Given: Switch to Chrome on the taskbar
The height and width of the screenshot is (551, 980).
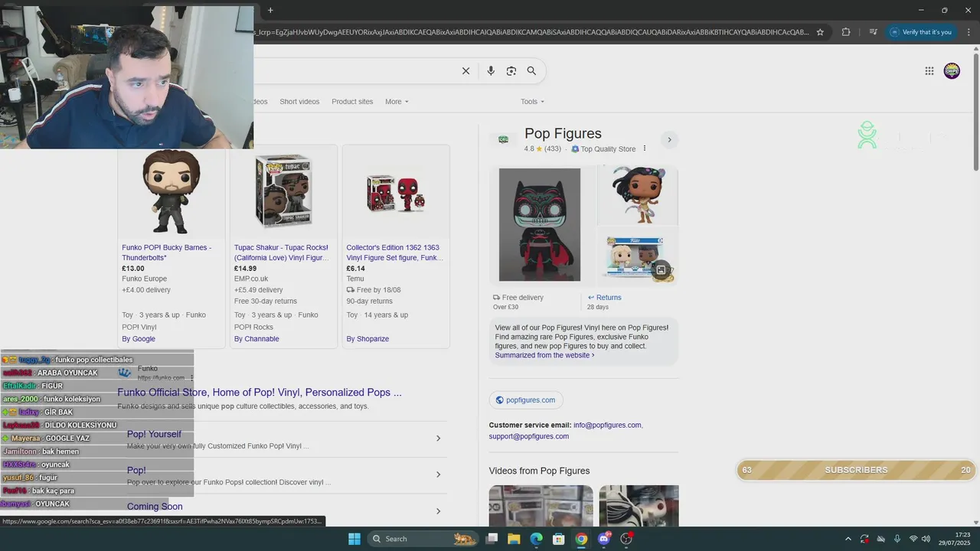Looking at the screenshot, I should point(581,539).
